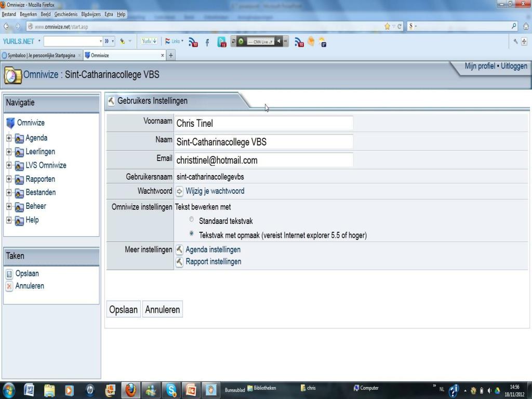Expand the Leerlingen tree node

9,152
